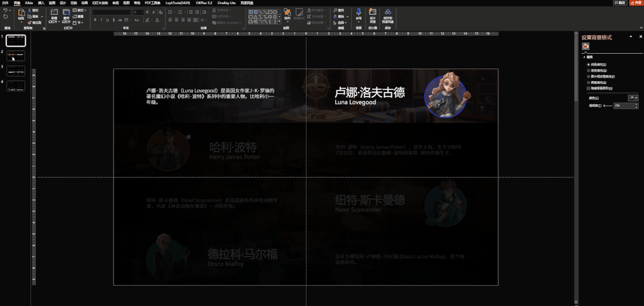Increase font size A icon

pos(147,13)
